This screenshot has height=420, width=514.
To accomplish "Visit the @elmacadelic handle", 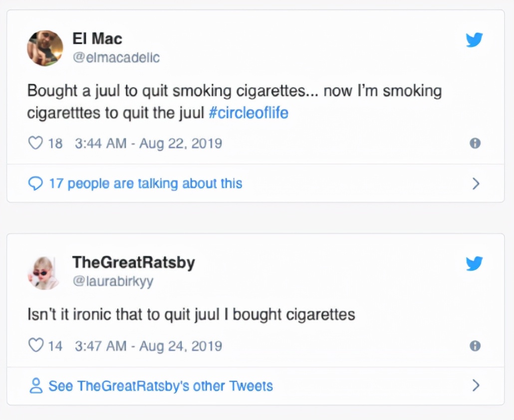I will (x=116, y=57).
